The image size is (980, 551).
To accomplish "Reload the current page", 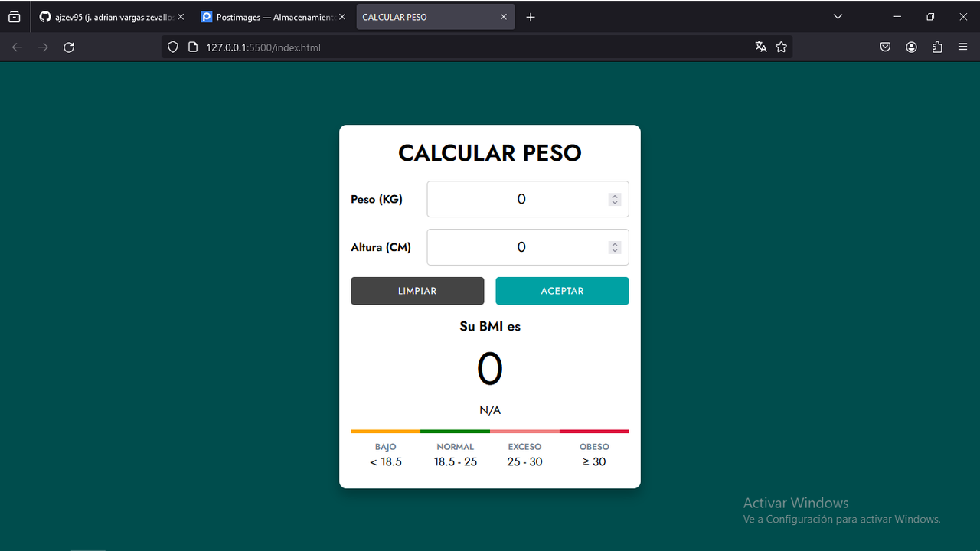I will 69,47.
